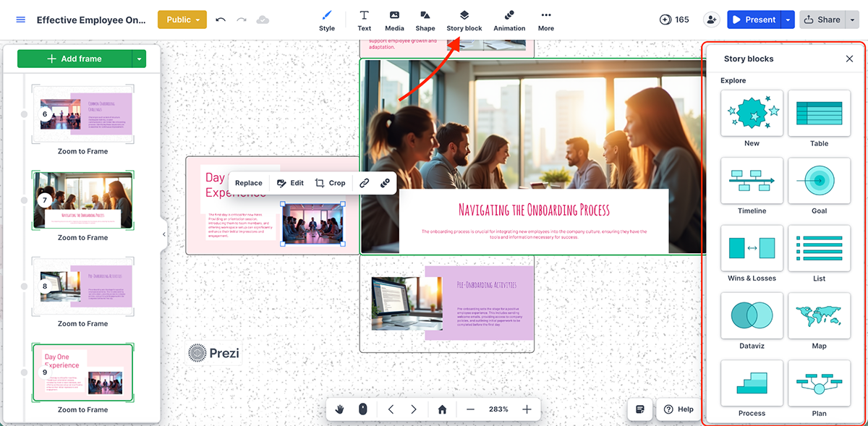Click the Text tool

point(364,20)
